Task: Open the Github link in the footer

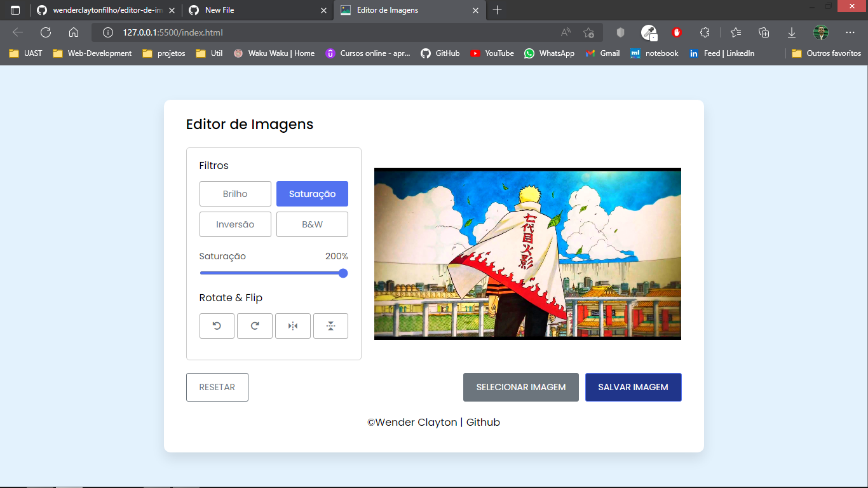Action: pyautogui.click(x=483, y=422)
